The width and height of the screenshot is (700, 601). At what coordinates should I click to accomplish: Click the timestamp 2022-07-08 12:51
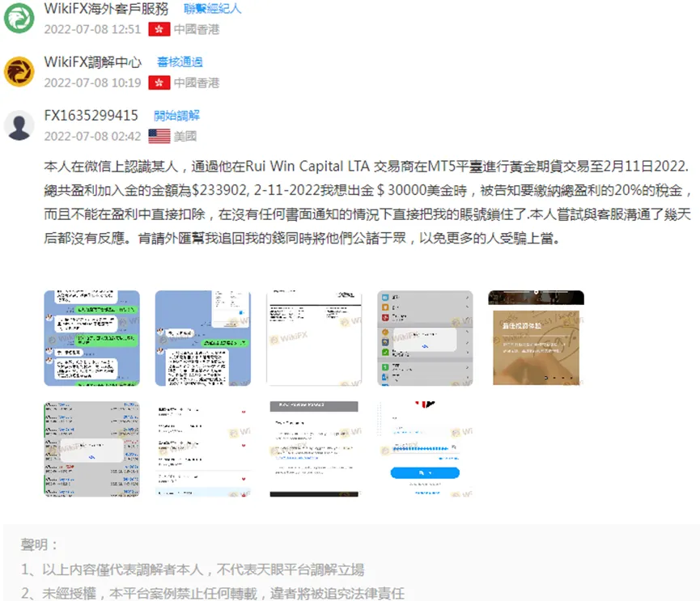(x=92, y=29)
